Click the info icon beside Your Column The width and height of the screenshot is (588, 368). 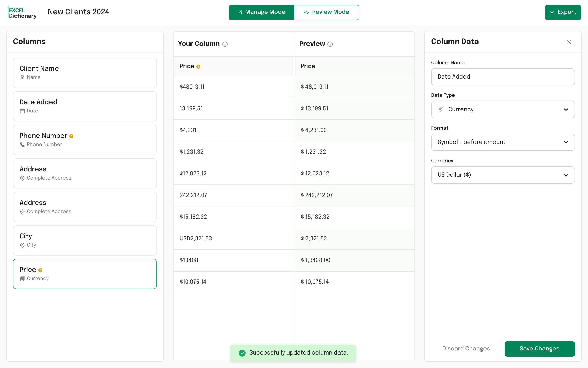point(225,44)
